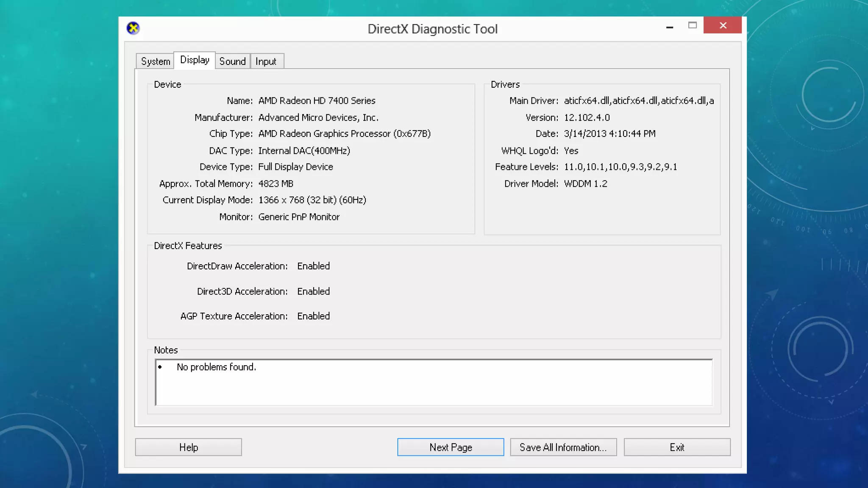Click the 'Device' group label

(167, 85)
